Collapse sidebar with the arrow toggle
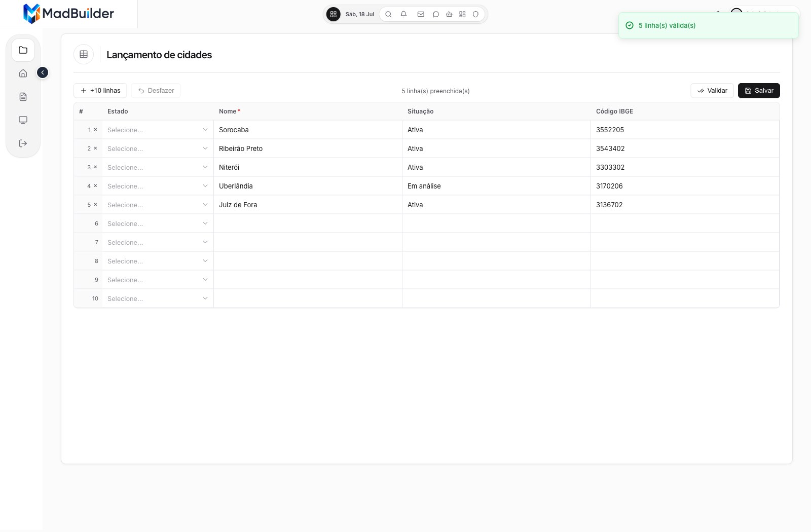The height and width of the screenshot is (532, 811). [x=43, y=72]
